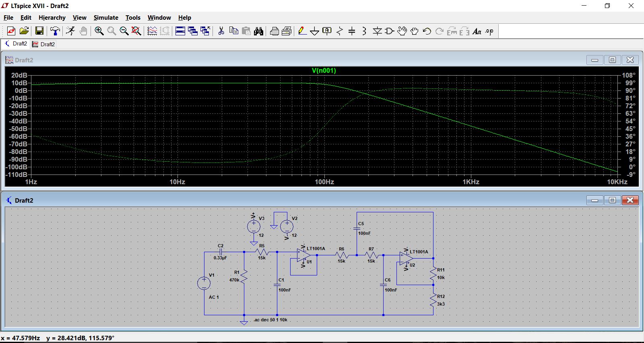The image size is (644, 343).
Task: Click the V(n001) trace label
Action: point(324,71)
